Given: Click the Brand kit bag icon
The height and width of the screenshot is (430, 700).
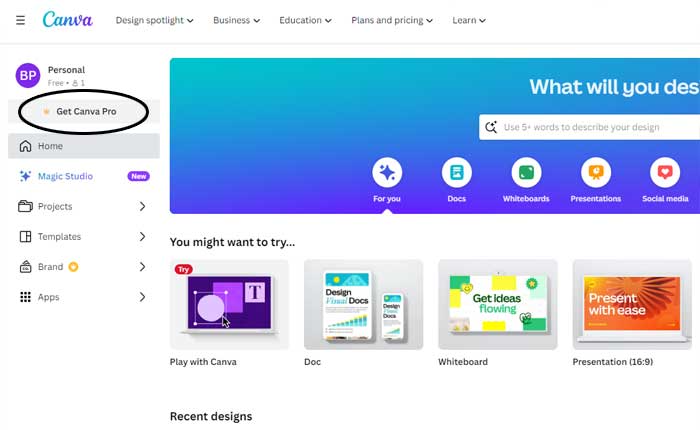Looking at the screenshot, I should [x=25, y=267].
